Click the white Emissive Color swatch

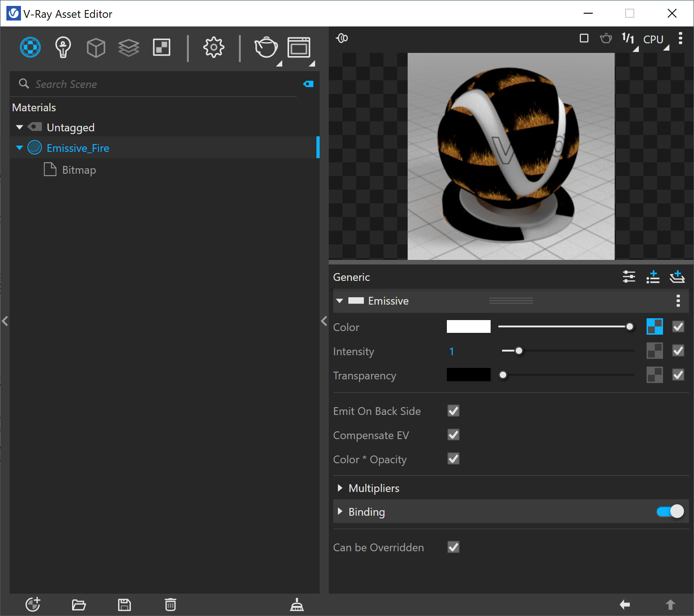(x=469, y=326)
